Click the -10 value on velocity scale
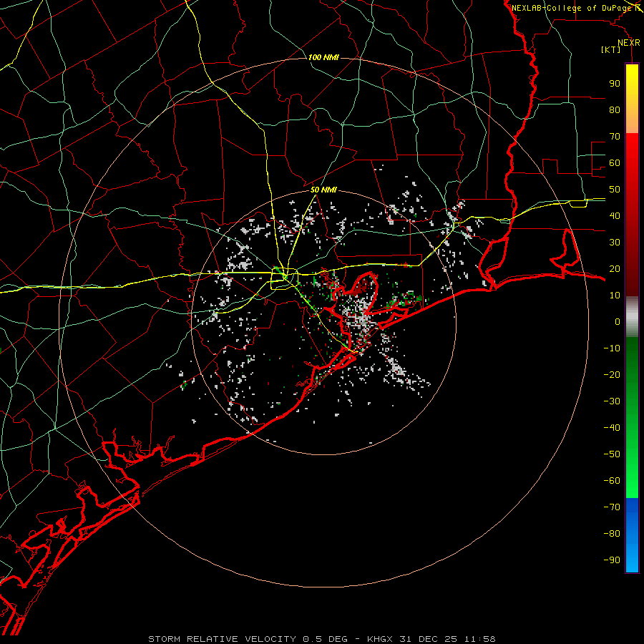Viewport: 644px width, 644px height. click(612, 348)
